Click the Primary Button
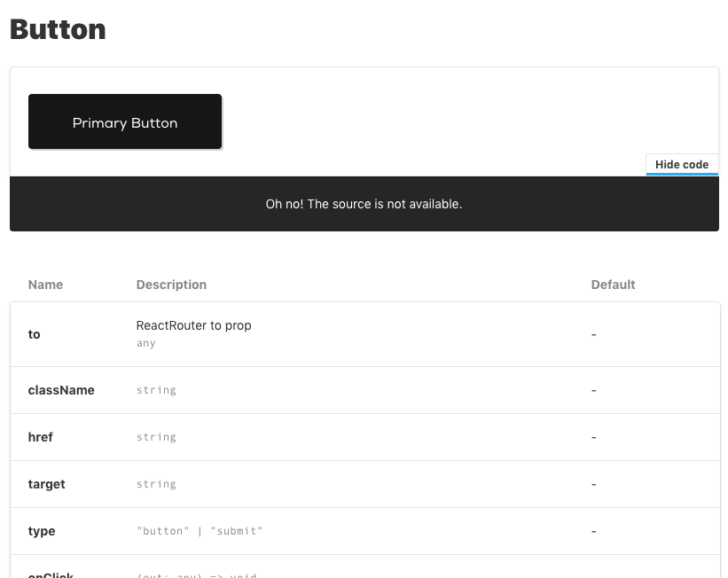Screen dimensions: 728x578 [124, 121]
